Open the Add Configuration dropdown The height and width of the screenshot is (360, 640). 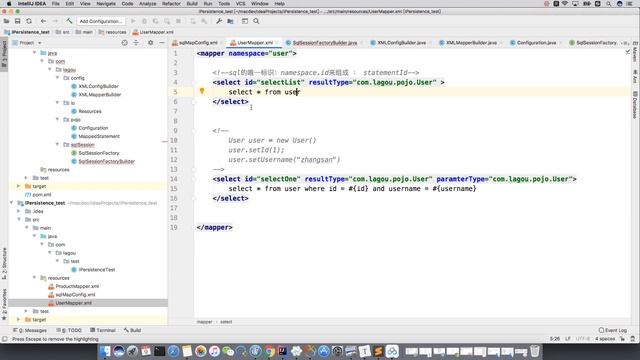point(100,21)
